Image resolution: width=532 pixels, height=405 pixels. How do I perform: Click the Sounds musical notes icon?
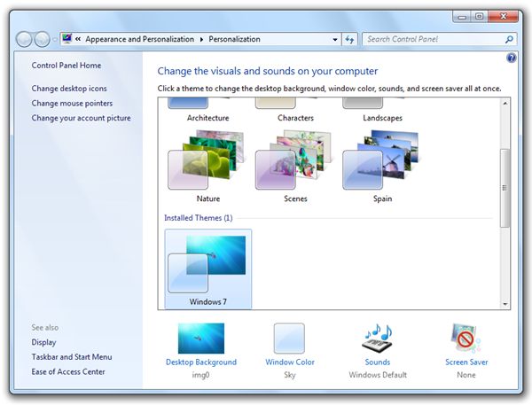coord(377,339)
